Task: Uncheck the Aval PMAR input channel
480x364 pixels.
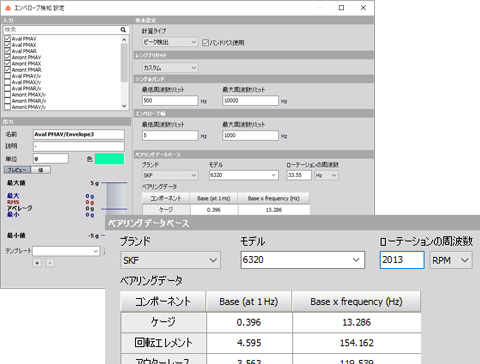Action: click(7, 51)
